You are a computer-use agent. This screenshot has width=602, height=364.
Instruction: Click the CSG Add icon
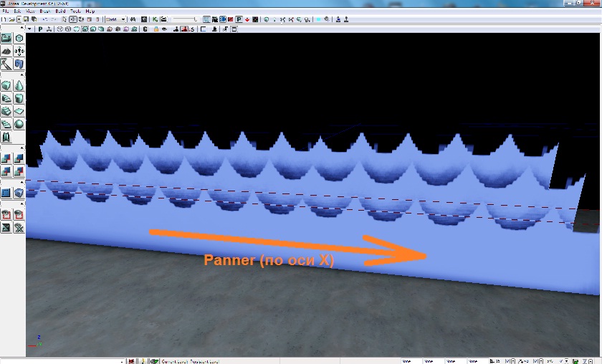pos(6,158)
